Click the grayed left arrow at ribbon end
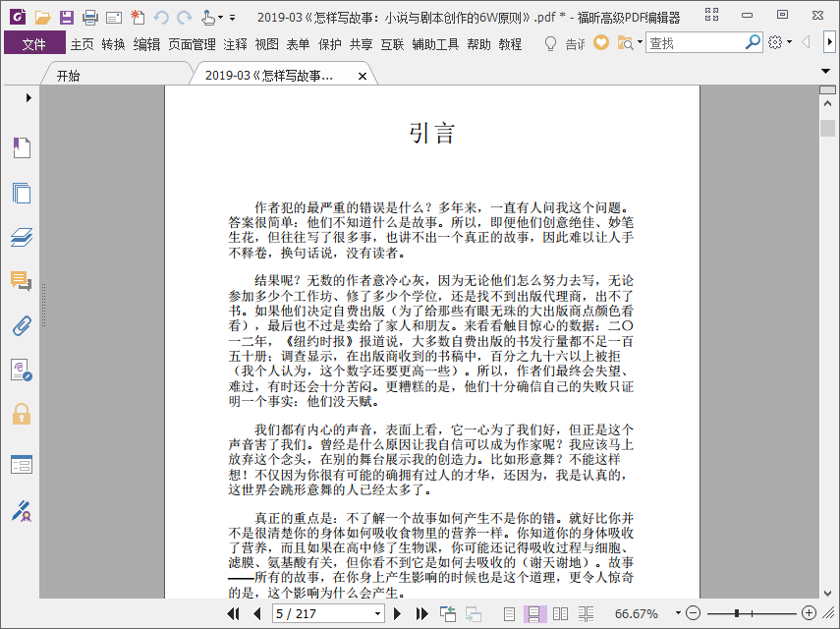Screen dimensions: 840x629 point(806,42)
